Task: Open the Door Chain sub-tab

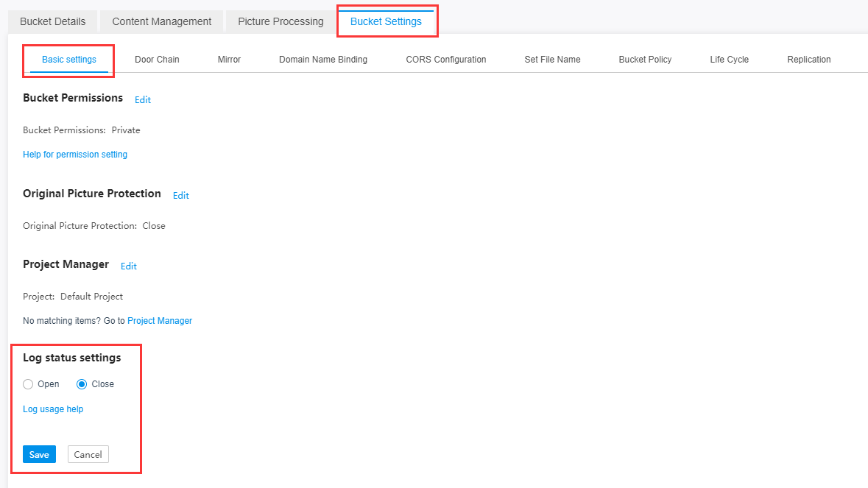Action: click(x=157, y=60)
